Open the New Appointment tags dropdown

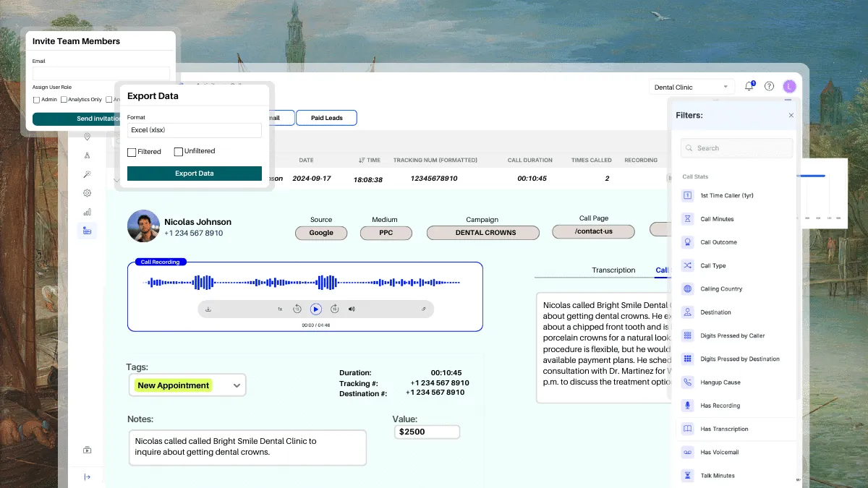coord(187,385)
